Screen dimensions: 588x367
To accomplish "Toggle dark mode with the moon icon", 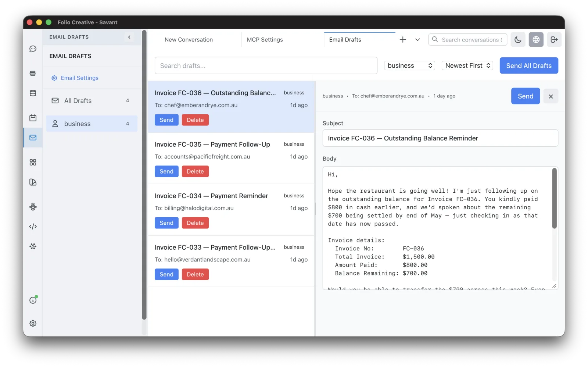I will 518,40.
